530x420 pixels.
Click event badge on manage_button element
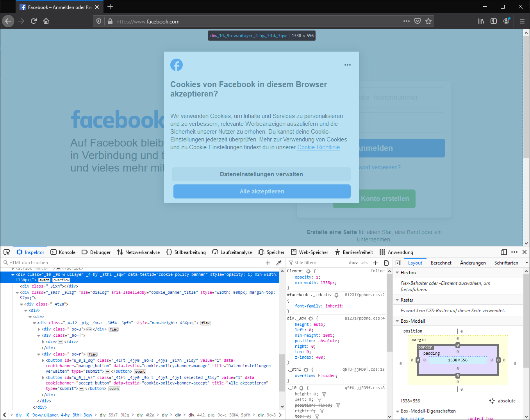pos(140,372)
